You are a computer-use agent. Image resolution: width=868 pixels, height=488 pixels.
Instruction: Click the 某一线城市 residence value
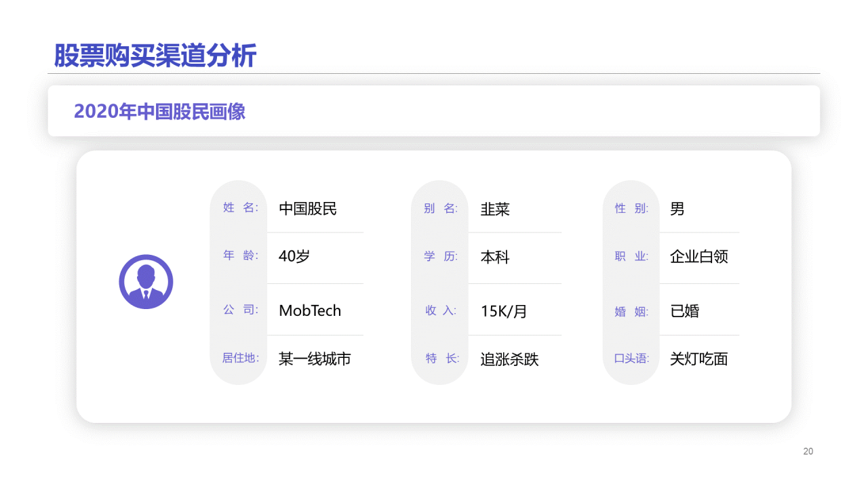tap(315, 359)
